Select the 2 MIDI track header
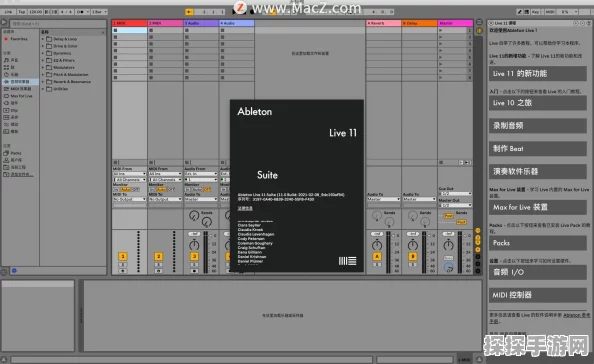 click(166, 23)
